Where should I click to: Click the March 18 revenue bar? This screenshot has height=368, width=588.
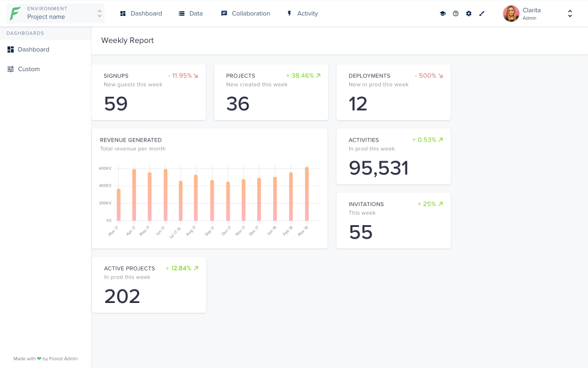click(x=306, y=193)
